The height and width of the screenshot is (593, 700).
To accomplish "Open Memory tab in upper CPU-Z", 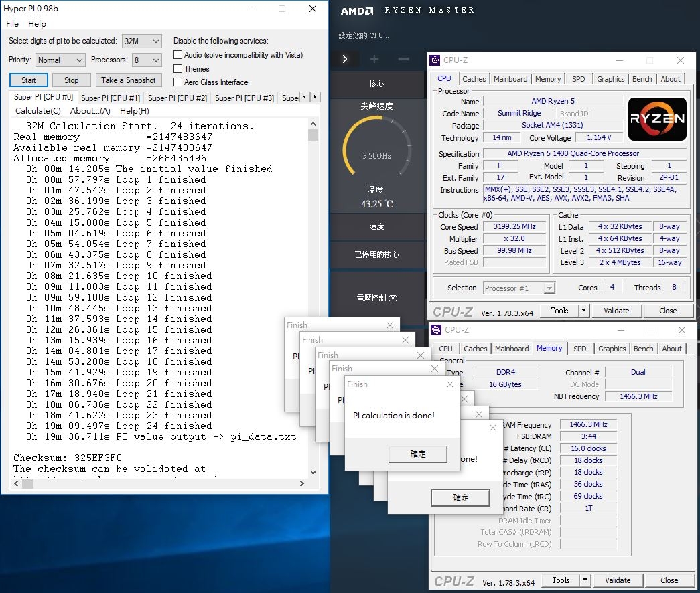I will tap(548, 79).
